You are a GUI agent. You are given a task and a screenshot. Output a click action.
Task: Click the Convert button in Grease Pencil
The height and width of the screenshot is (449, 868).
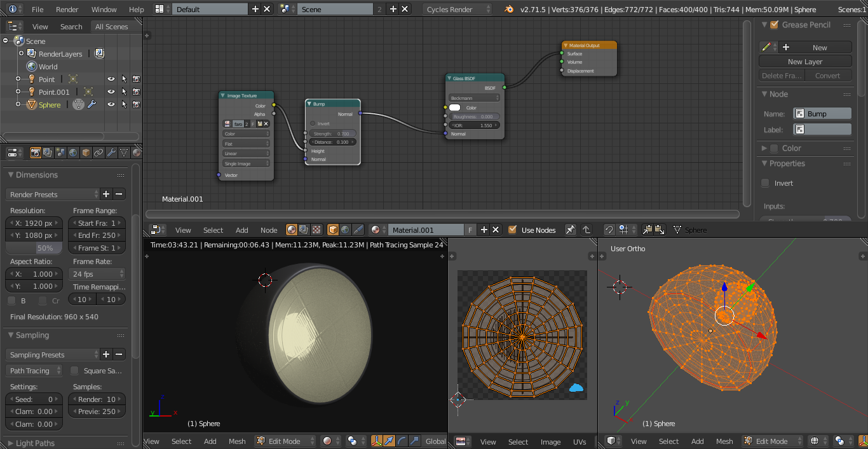coord(828,76)
